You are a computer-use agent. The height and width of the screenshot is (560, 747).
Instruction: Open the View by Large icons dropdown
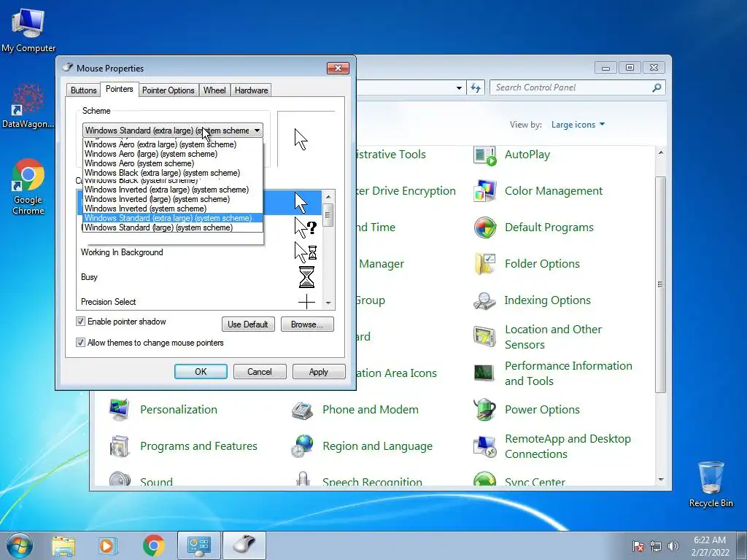coord(578,125)
